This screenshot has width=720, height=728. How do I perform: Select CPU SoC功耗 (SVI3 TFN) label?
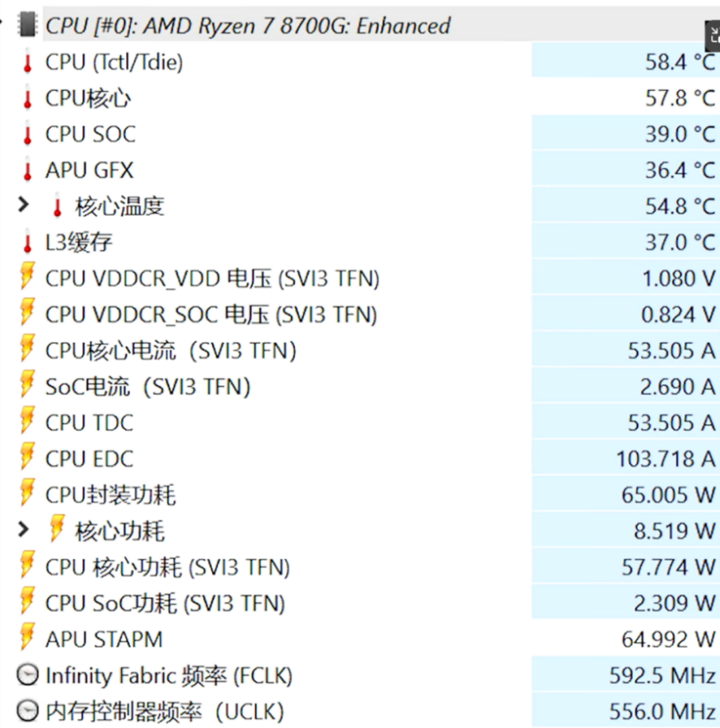(x=165, y=603)
